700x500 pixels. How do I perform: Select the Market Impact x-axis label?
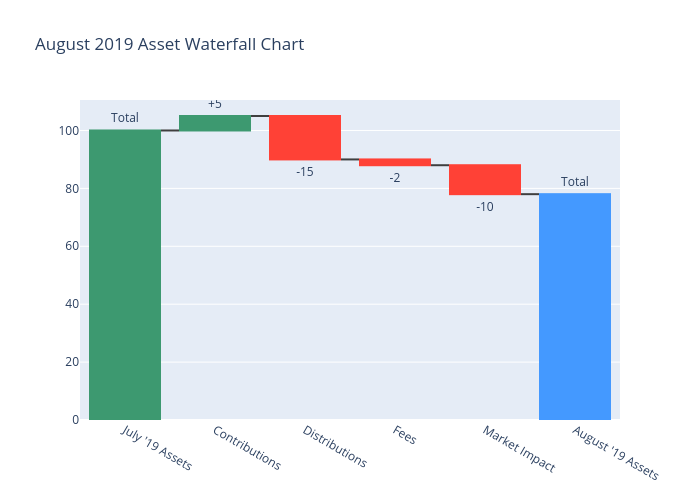click(518, 449)
